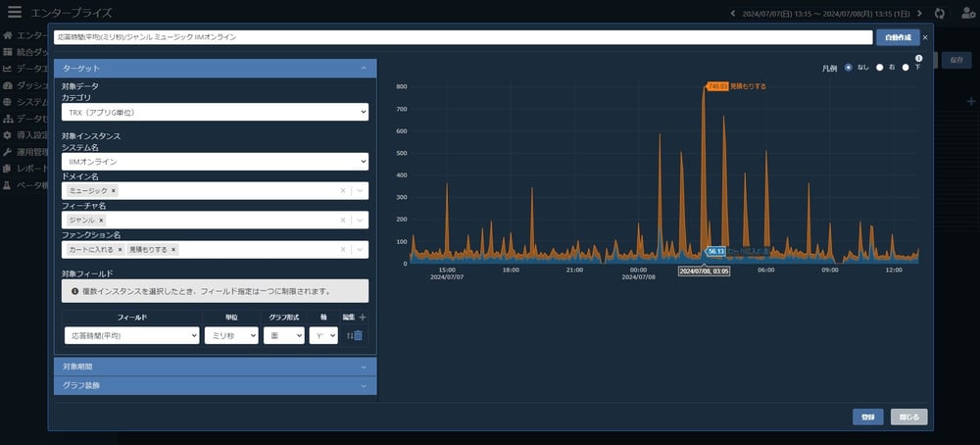Open the カテゴリ dropdown

point(215,113)
